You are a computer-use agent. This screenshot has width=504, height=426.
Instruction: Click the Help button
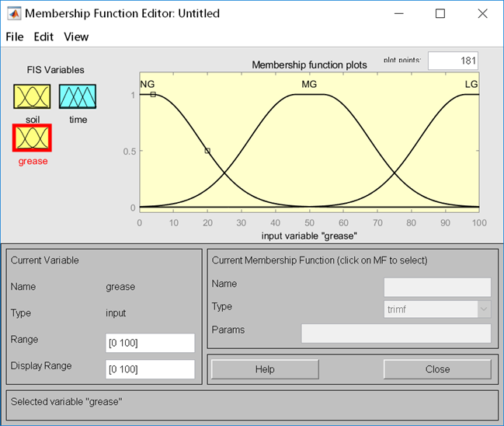(265, 369)
